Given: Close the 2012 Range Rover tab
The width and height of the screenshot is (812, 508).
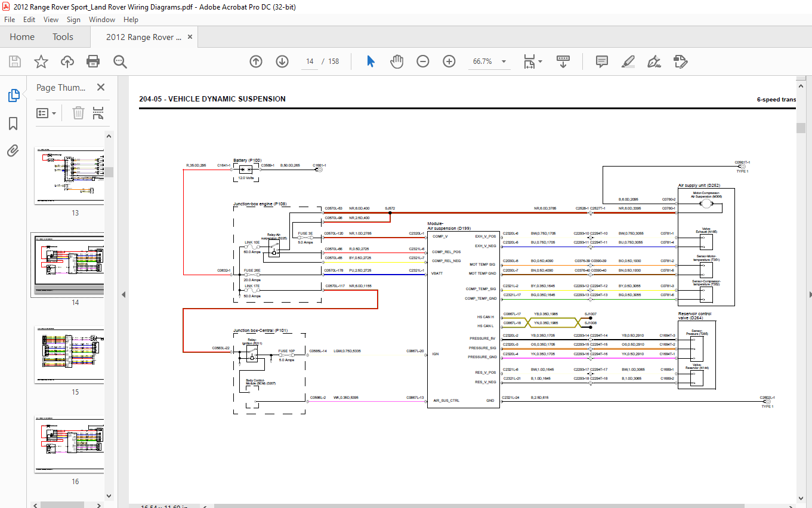Looking at the screenshot, I should point(190,37).
